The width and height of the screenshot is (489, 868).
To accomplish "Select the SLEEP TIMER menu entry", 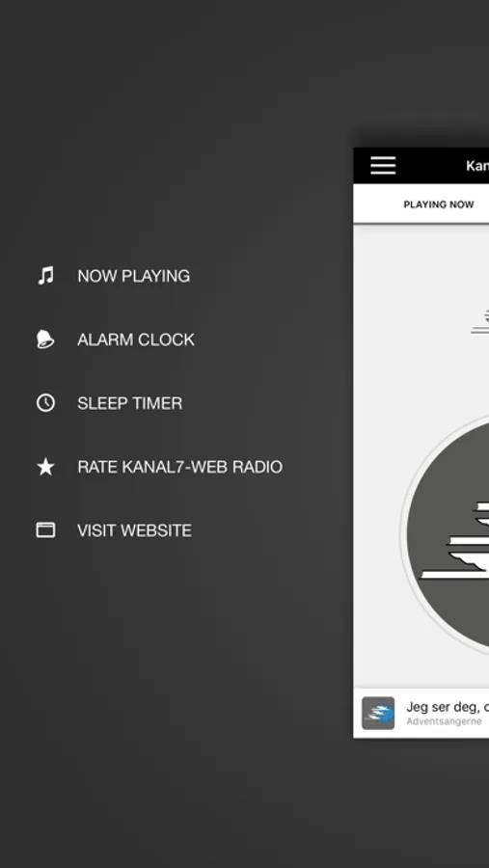I will [129, 403].
